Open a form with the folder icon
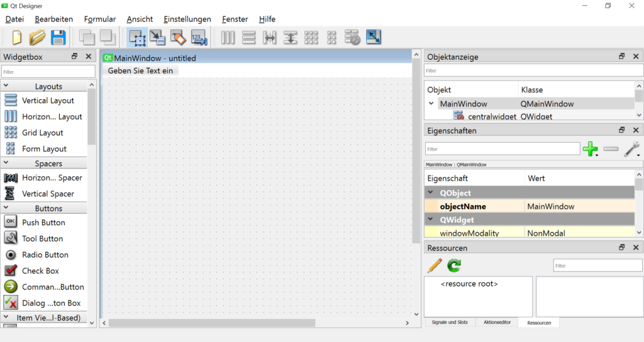The height and width of the screenshot is (342, 644). (37, 37)
